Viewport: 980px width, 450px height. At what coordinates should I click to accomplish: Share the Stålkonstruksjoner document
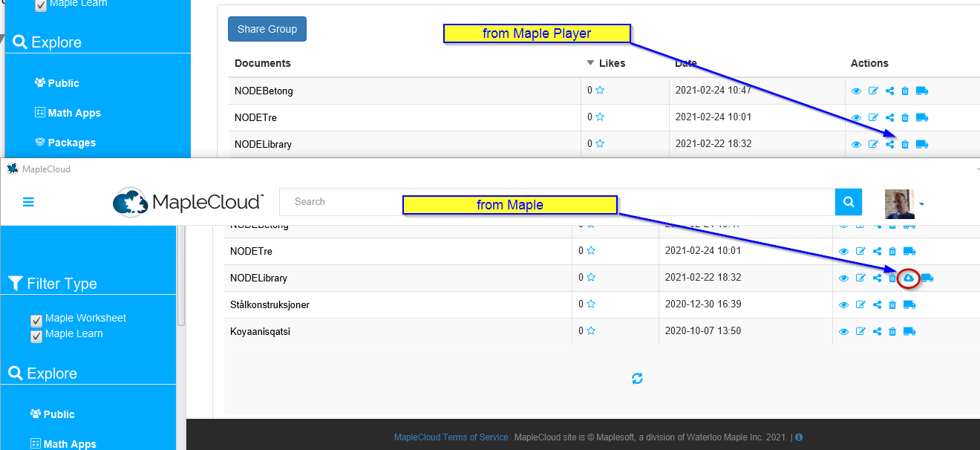(x=877, y=304)
